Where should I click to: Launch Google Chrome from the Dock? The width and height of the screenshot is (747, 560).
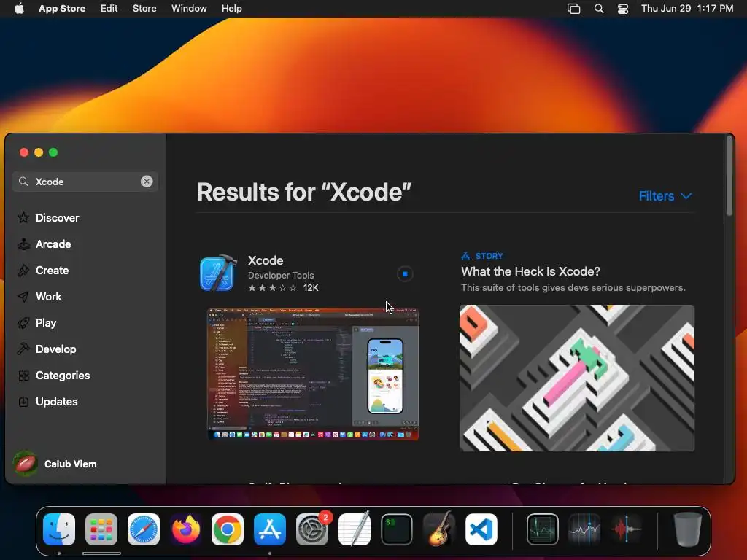pos(228,529)
